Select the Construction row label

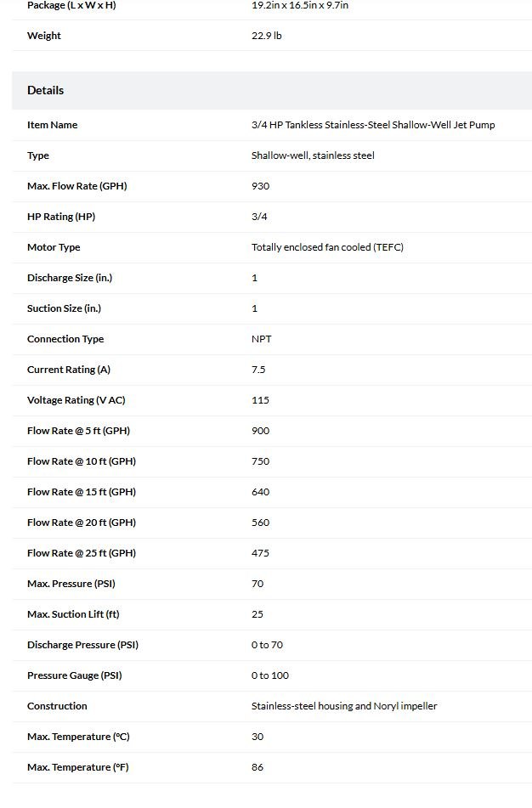57,706
